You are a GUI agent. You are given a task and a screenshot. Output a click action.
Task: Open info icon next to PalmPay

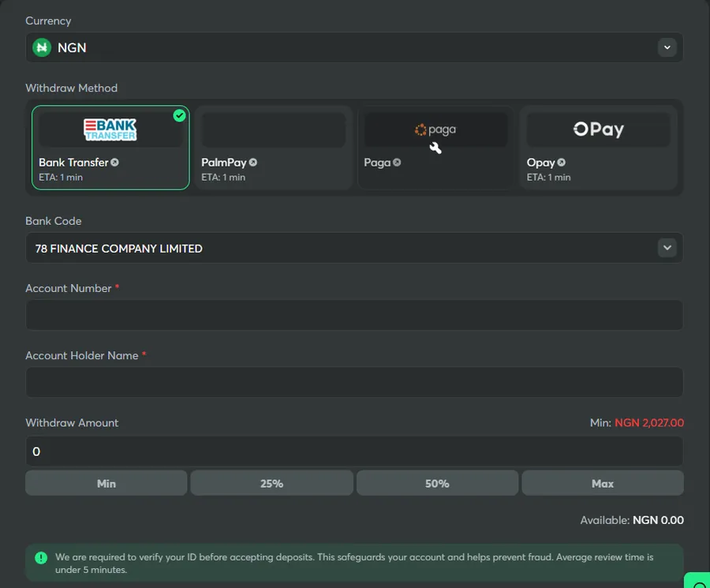[x=252, y=162]
